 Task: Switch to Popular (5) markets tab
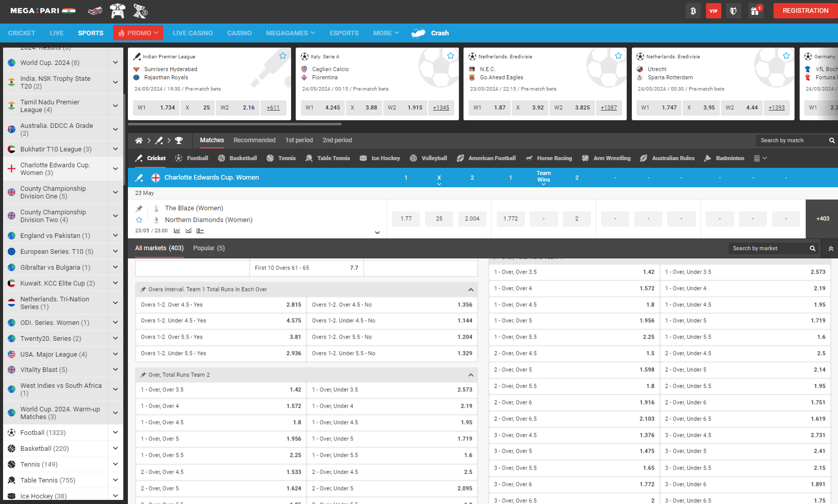tap(209, 248)
